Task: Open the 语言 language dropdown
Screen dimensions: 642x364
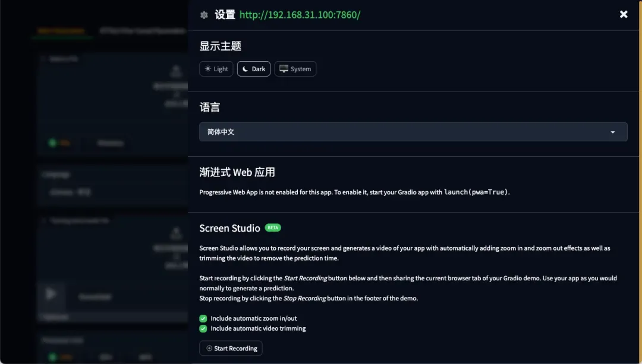Action: pos(413,131)
